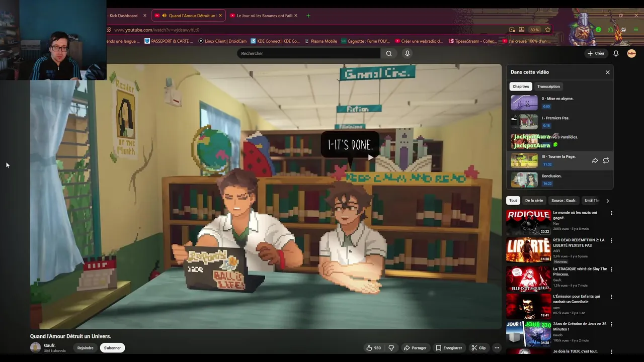Open a new browser tab with plus

click(308, 16)
